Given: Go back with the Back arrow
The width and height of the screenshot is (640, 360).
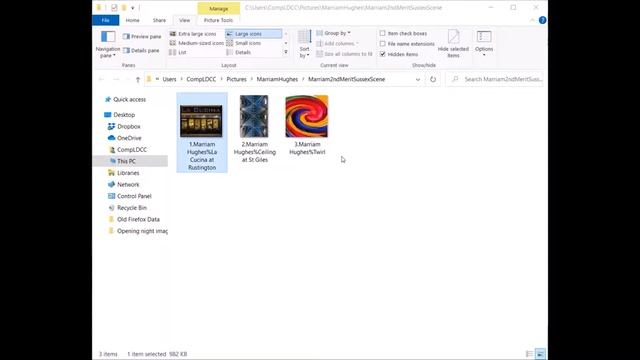Looking at the screenshot, I should click(x=102, y=80).
